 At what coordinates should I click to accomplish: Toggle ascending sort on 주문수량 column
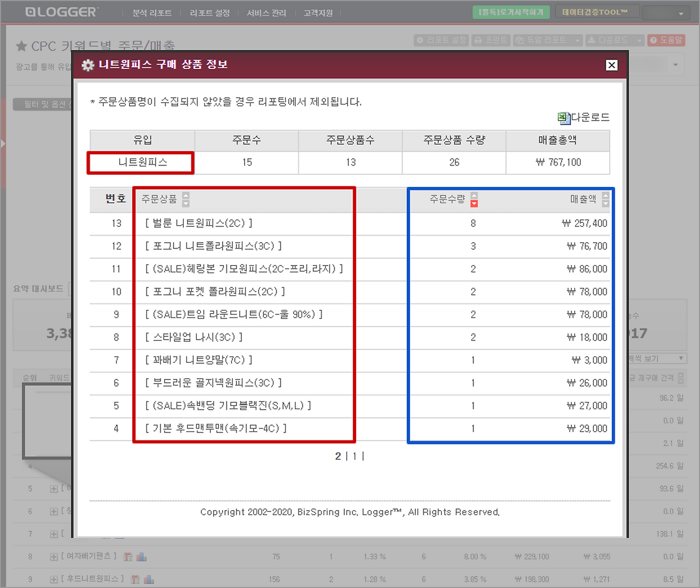click(x=474, y=195)
